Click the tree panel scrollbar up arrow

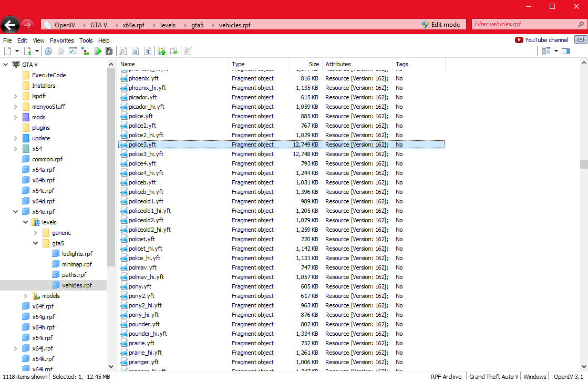(x=111, y=65)
